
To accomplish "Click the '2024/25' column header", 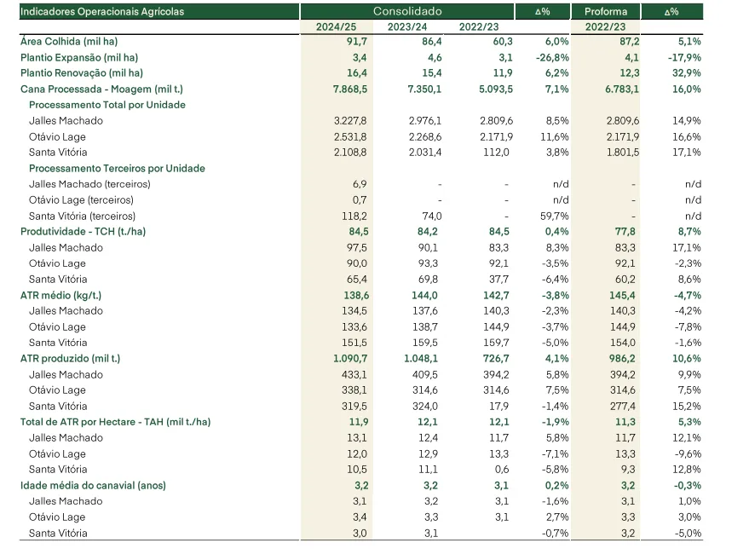I will click(x=337, y=26).
